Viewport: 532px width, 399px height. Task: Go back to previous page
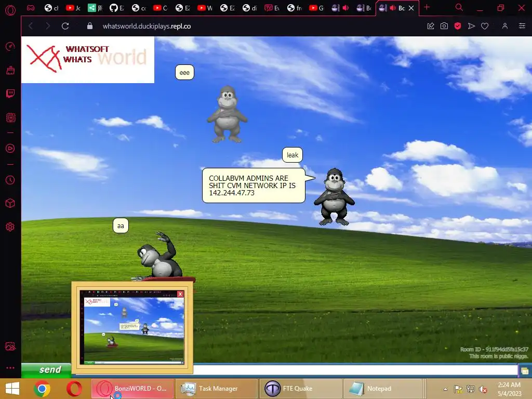point(31,26)
